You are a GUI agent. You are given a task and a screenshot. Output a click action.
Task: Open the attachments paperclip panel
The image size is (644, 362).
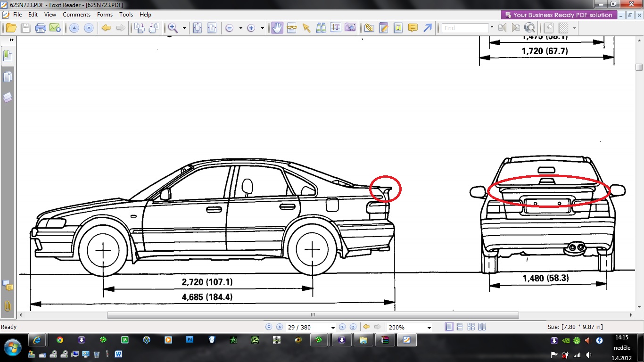coord(8,306)
